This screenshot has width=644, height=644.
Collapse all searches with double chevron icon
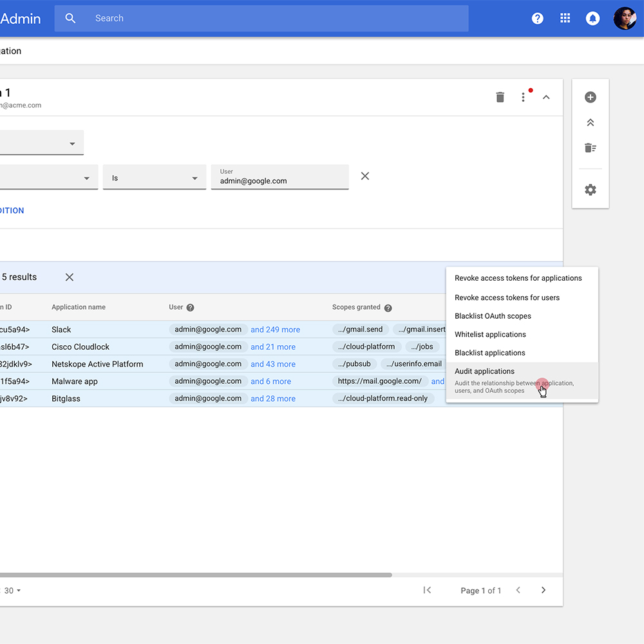[590, 122]
